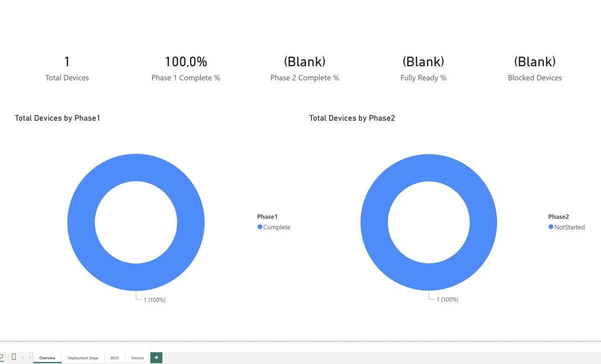
Task: Open the BIOS page tab
Action: pos(115,357)
